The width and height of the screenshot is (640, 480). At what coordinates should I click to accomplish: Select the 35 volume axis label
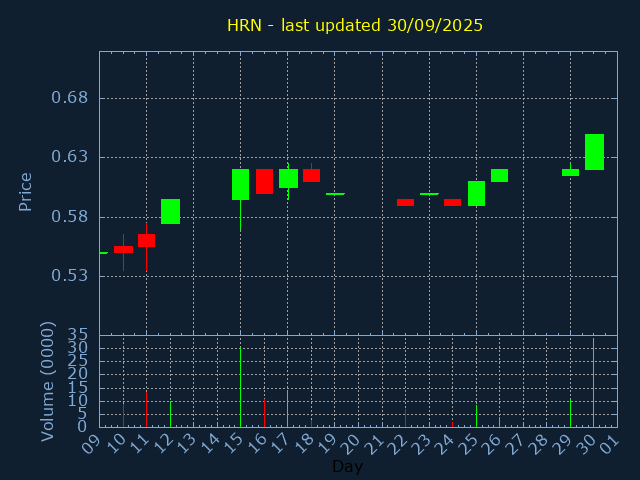tap(78, 336)
